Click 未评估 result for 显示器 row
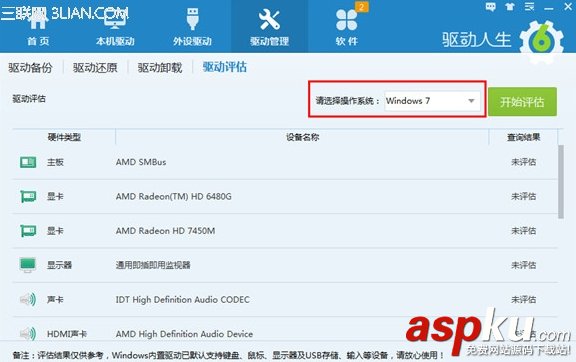The image size is (576, 362). pos(523,265)
